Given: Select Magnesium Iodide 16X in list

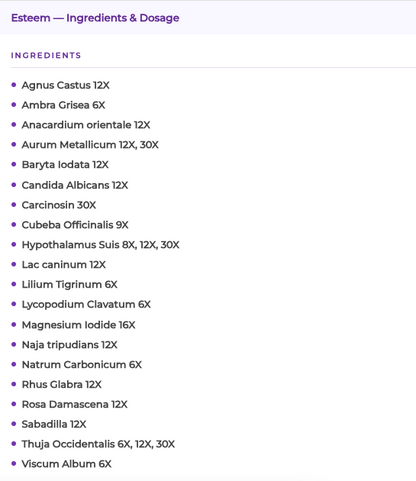Looking at the screenshot, I should [x=79, y=325].
